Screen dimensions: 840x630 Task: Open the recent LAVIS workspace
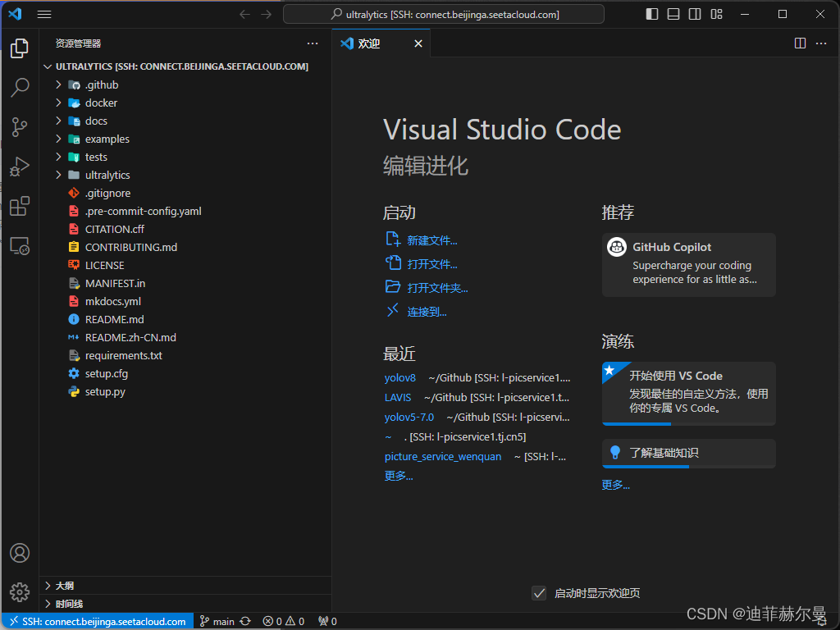pos(398,398)
